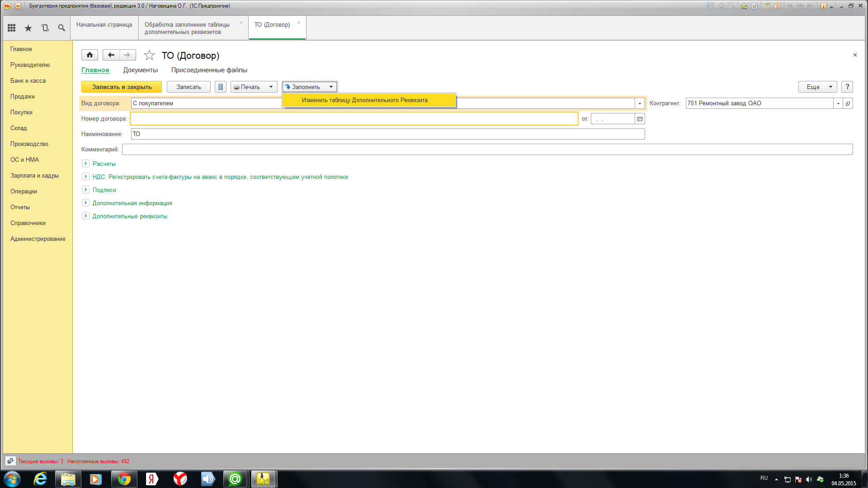This screenshot has width=868, height=488.
Task: Open the favorites list title-bar icon
Action: [755, 6]
